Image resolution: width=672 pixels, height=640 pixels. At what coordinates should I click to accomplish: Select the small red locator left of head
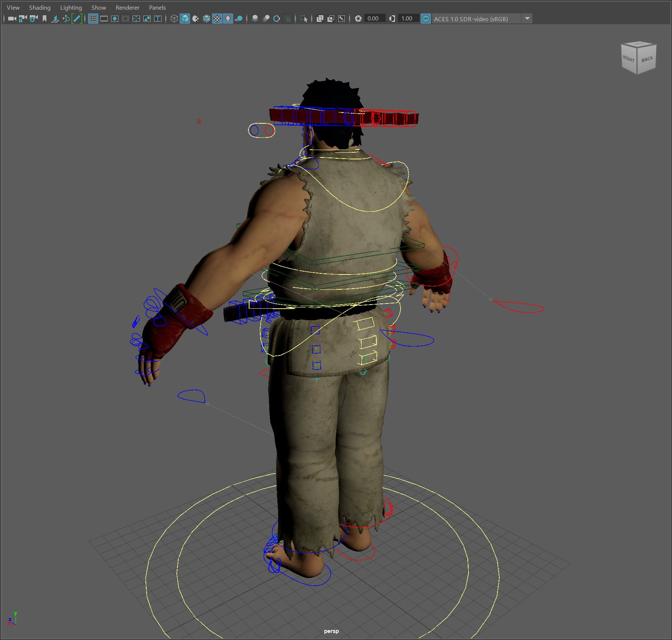[199, 121]
